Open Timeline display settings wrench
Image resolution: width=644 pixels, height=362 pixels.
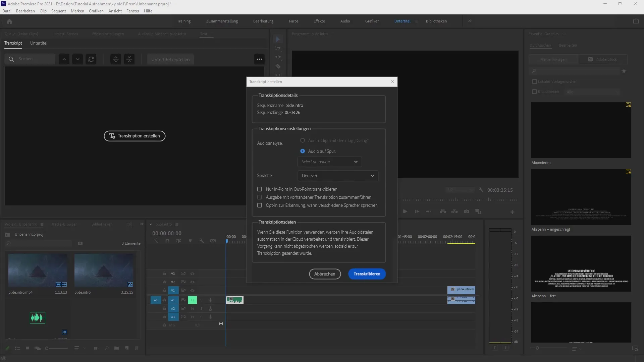pyautogui.click(x=202, y=241)
